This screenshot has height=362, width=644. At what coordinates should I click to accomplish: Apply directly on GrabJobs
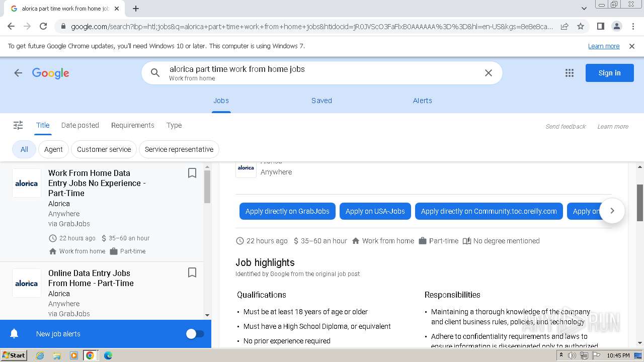pos(287,211)
